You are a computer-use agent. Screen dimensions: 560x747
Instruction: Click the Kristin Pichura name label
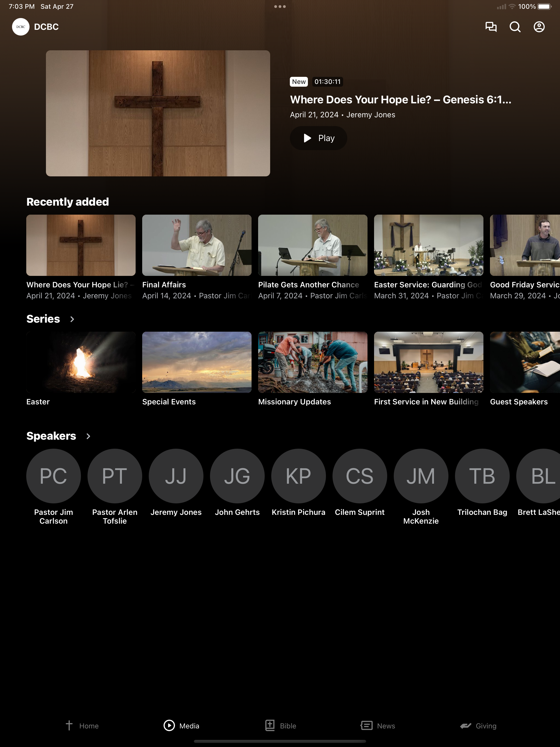(x=299, y=512)
